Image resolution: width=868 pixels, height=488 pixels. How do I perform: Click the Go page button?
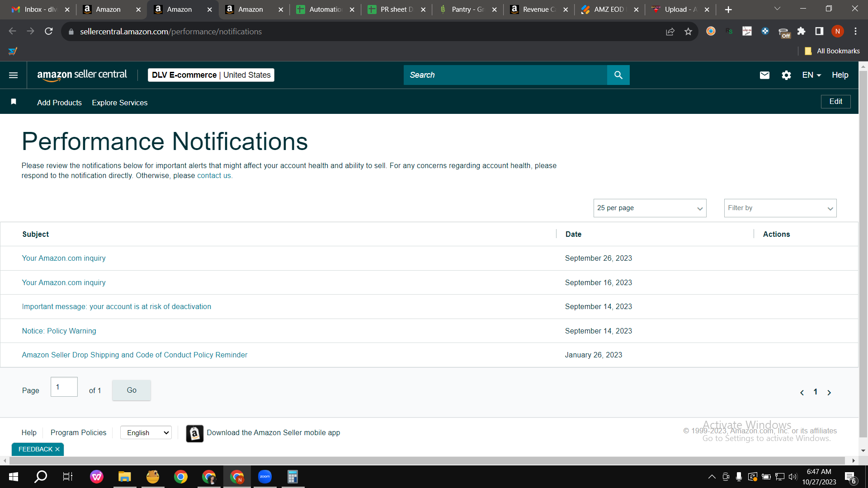tap(132, 390)
